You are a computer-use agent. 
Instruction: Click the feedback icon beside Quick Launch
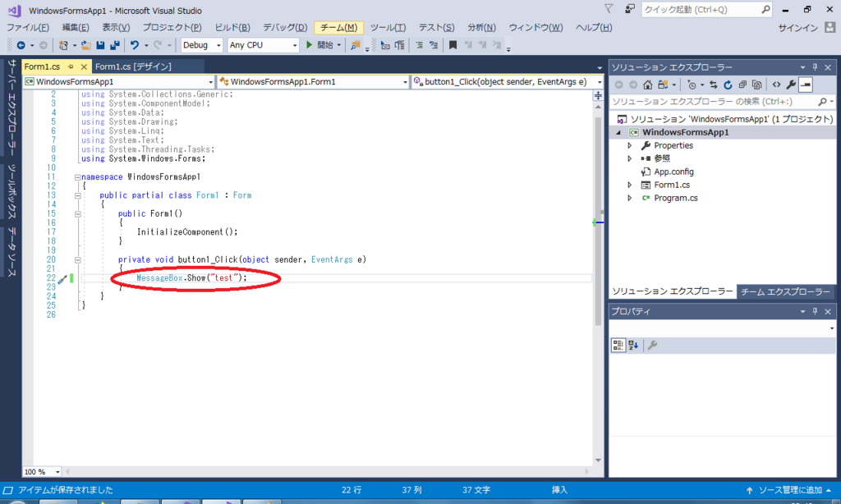(630, 9)
